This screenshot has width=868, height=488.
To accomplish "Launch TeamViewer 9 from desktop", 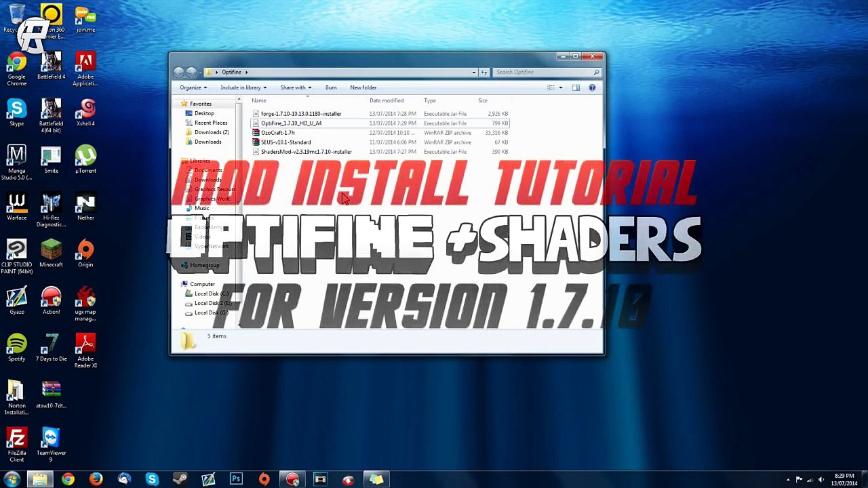I will point(51,445).
